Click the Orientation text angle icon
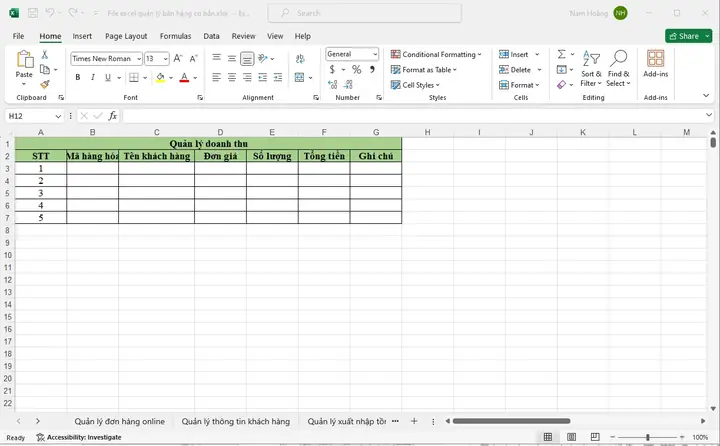720x446 pixels. pos(263,58)
